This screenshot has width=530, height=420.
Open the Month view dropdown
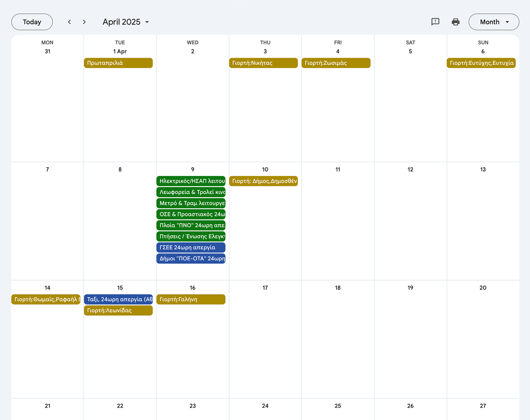click(x=494, y=22)
